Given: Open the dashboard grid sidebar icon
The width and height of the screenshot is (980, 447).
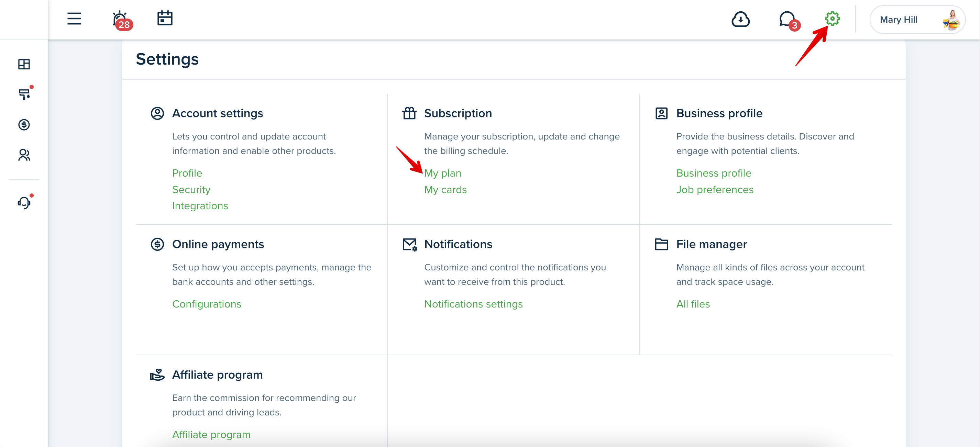Looking at the screenshot, I should point(24,64).
